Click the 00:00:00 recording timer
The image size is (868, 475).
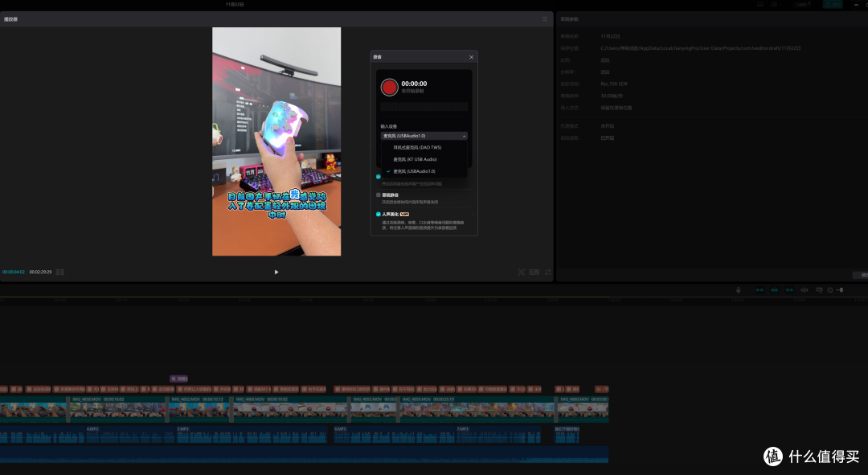coord(414,84)
